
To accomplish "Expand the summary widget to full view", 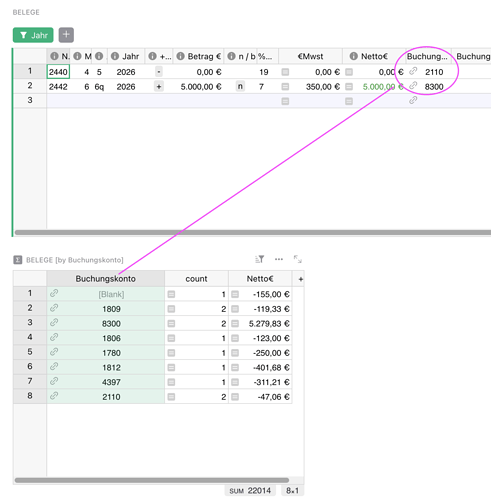I will (297, 259).
